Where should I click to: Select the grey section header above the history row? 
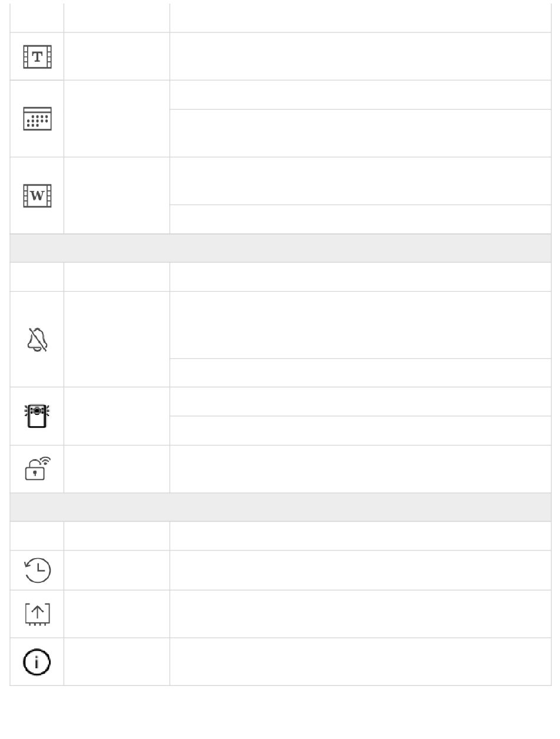pyautogui.click(x=281, y=507)
